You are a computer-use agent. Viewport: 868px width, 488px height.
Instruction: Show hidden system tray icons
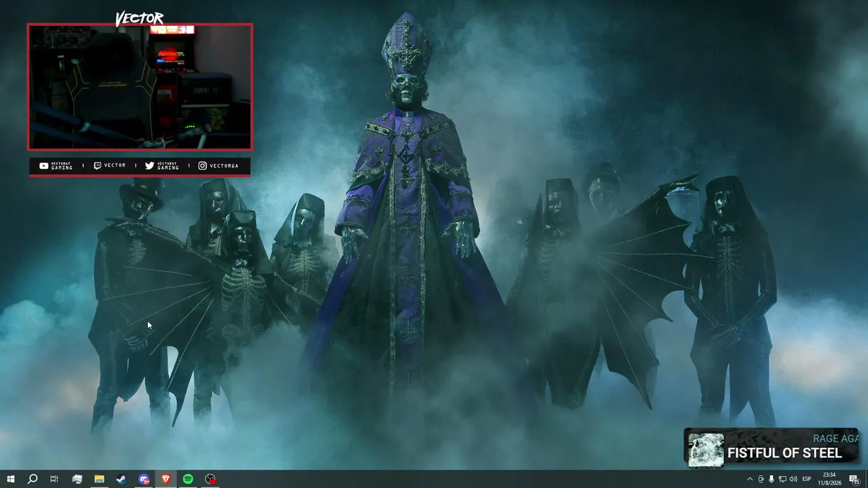pyautogui.click(x=749, y=479)
